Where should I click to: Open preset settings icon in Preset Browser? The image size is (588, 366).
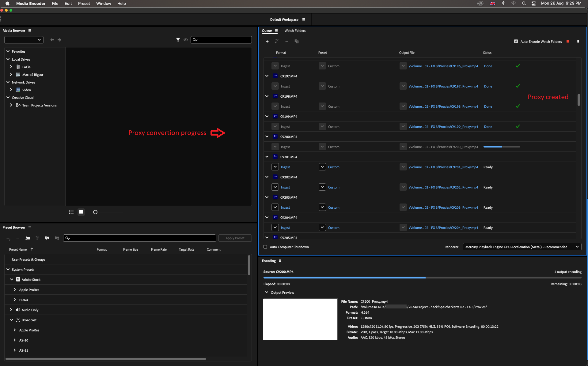pyautogui.click(x=37, y=238)
